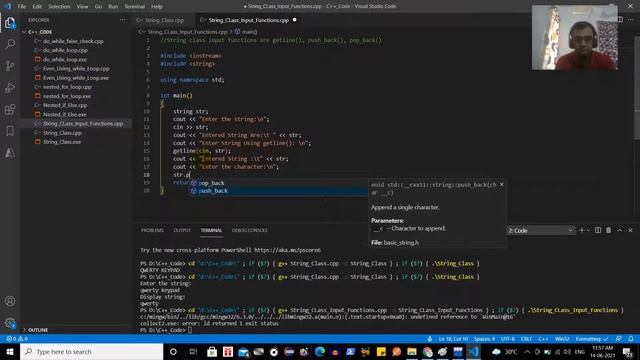Image resolution: width=640 pixels, height=360 pixels.
Task: Open nested_for_loop.cpp file
Action: [x=67, y=87]
